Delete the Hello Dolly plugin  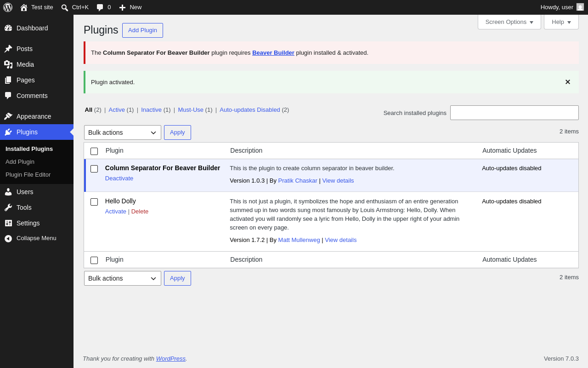click(140, 212)
